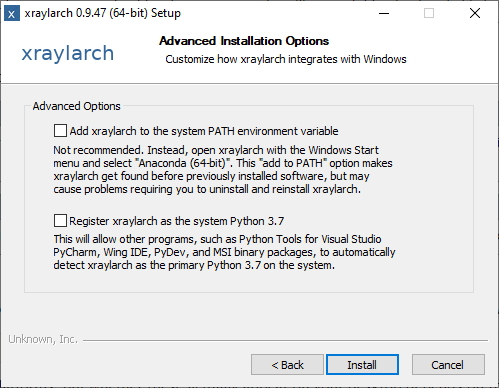This screenshot has width=499, height=388.
Task: Click the xraylarch installer icon in title bar
Action: [12, 14]
